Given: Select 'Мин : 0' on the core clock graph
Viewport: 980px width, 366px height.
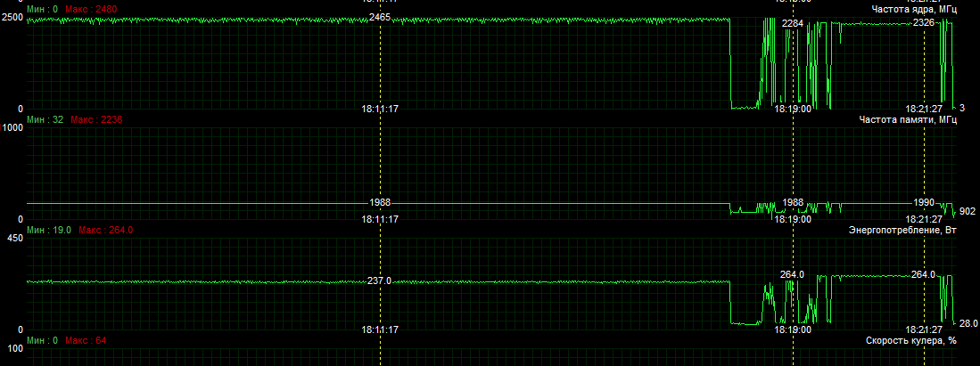Looking at the screenshot, I should click(x=43, y=10).
